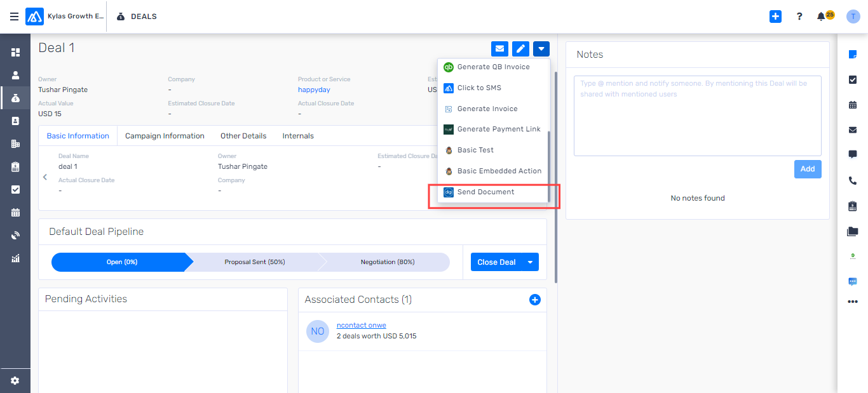
Task: Switch to the Campaign Information tab
Action: tap(165, 135)
